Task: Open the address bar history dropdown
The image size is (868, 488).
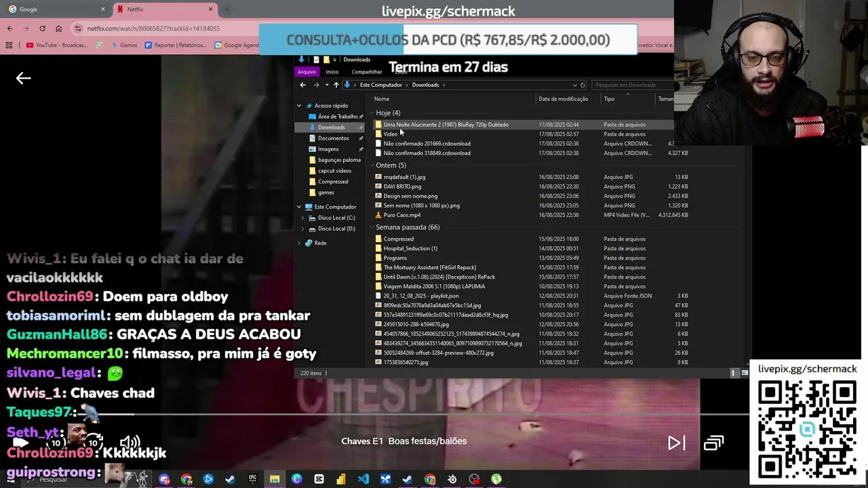Action: tap(575, 85)
